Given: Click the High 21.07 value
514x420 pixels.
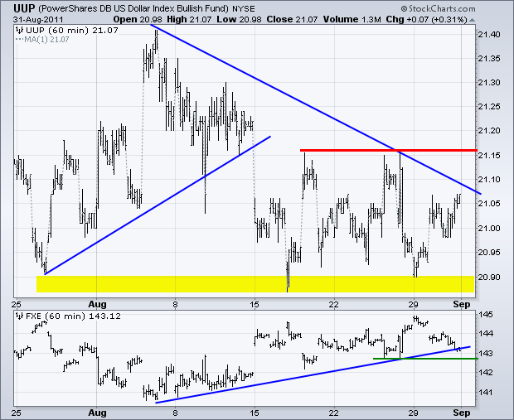Looking at the screenshot, I should (189, 19).
